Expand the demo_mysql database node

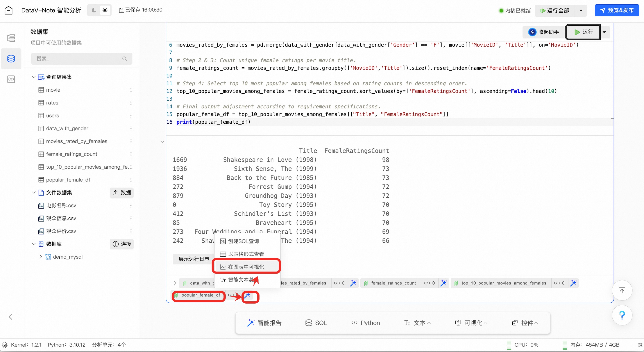(41, 257)
